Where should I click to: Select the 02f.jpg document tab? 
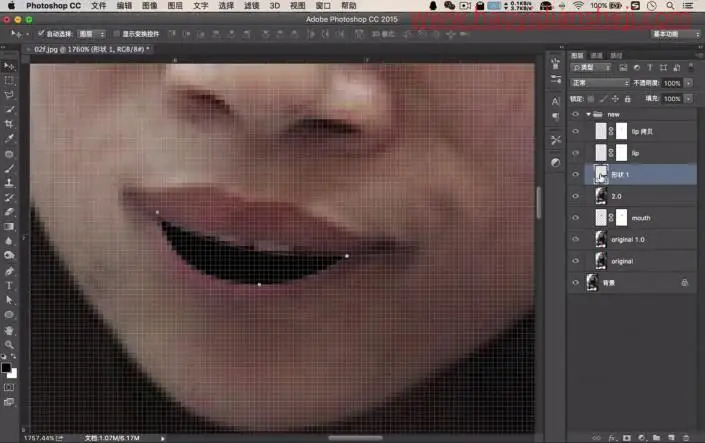[89, 49]
